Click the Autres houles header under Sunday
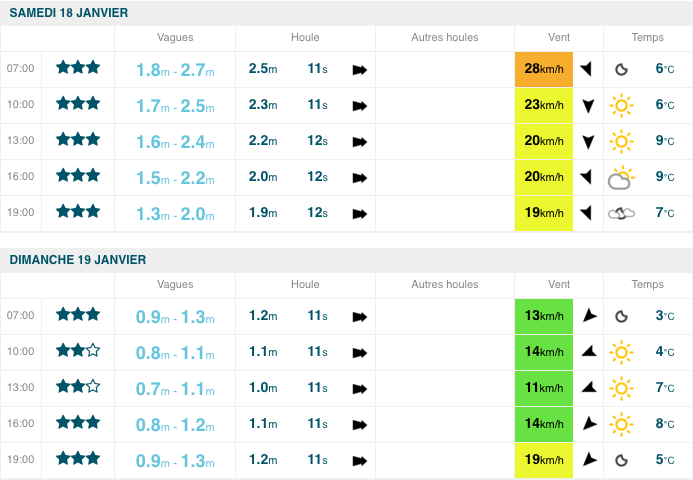 (x=445, y=284)
